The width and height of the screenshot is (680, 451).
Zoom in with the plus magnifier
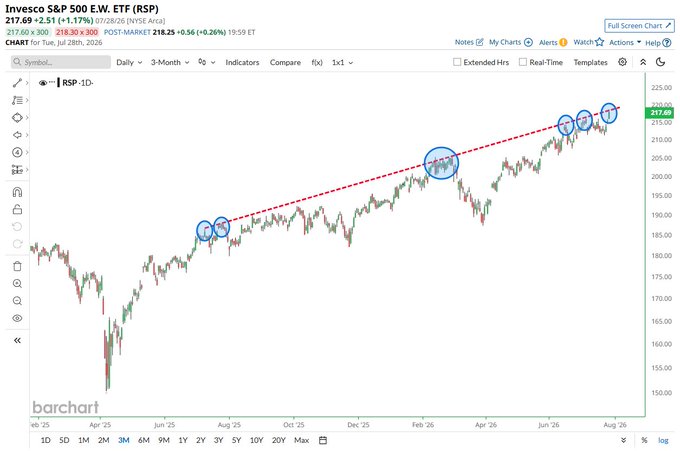coord(17,284)
